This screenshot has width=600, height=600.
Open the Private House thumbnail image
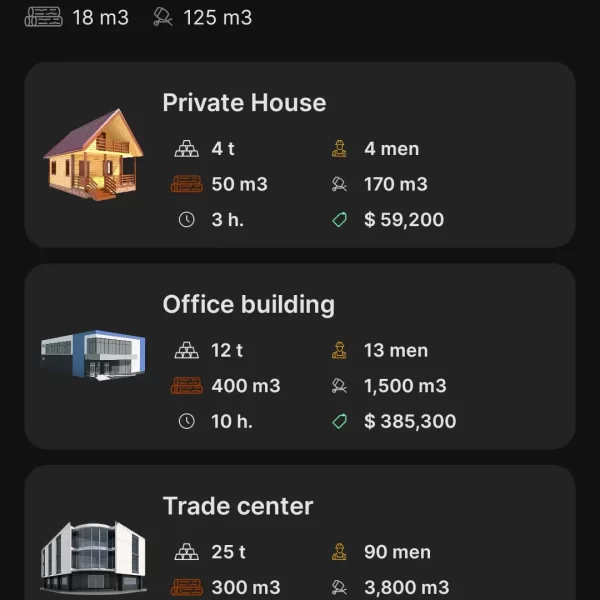tap(93, 155)
